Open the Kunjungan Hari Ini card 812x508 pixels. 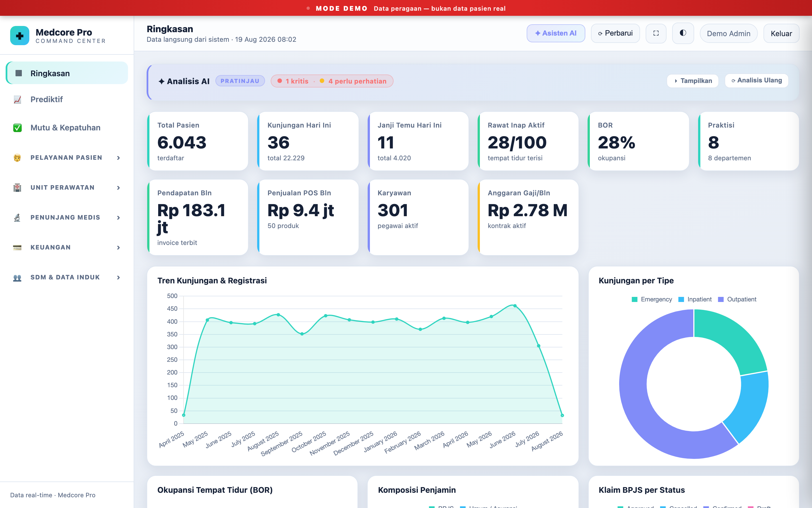pos(308,141)
